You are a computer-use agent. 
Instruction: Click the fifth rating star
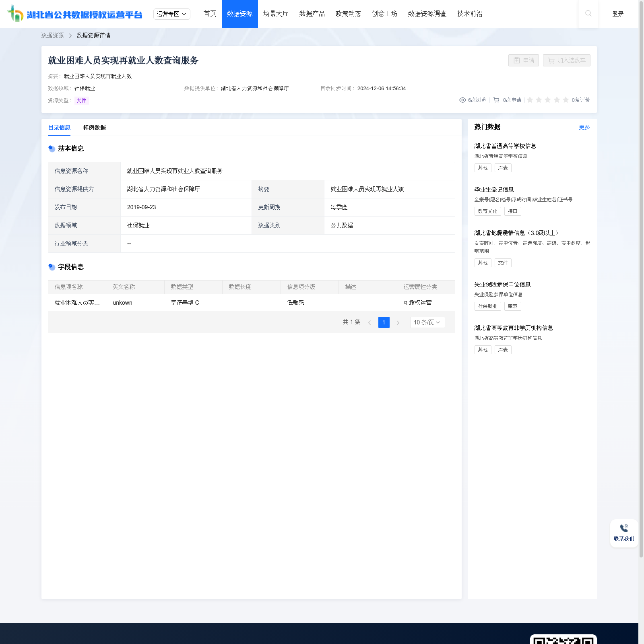(x=566, y=100)
